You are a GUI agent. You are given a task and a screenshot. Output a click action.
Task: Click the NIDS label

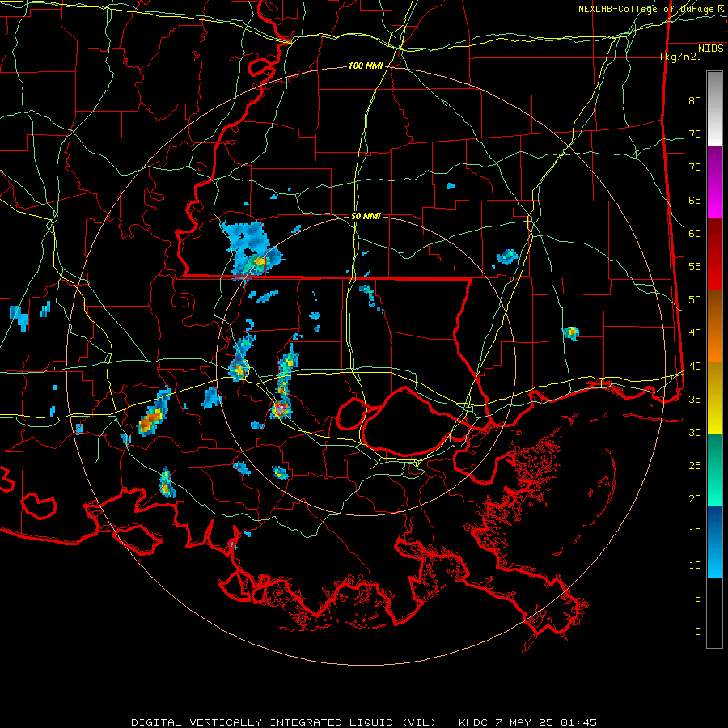(711, 48)
